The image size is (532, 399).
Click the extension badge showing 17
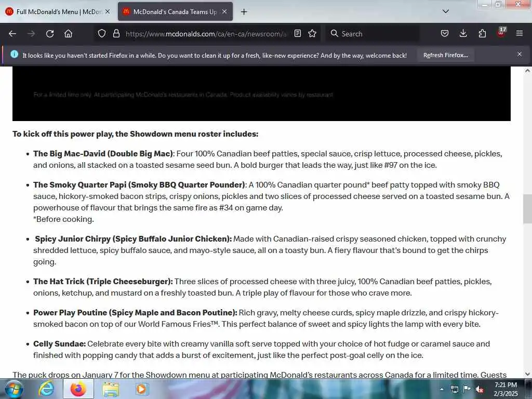click(x=501, y=32)
